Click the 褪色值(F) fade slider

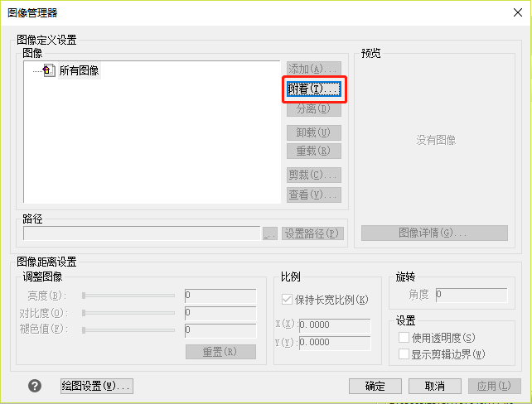point(128,329)
